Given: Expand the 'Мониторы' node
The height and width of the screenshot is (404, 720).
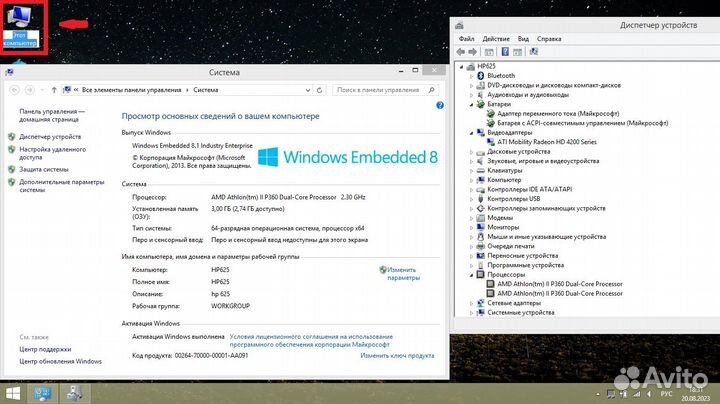Looking at the screenshot, I should pos(472,227).
